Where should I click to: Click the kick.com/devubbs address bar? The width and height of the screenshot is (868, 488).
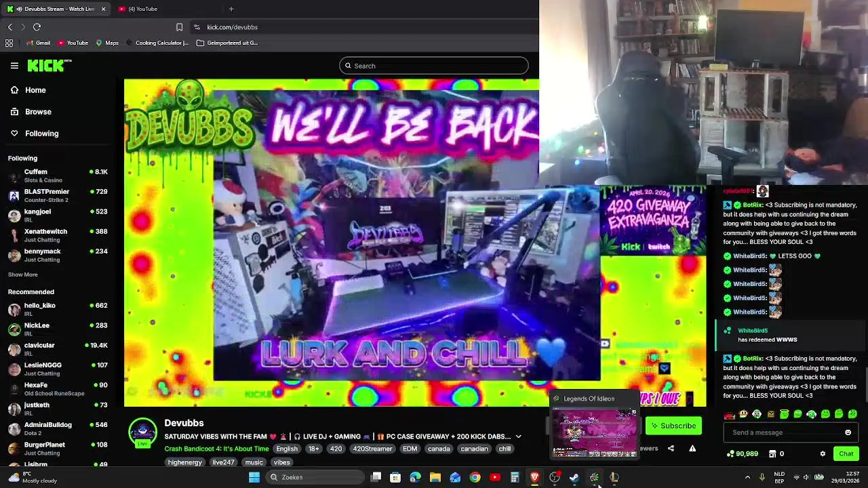[x=232, y=27]
